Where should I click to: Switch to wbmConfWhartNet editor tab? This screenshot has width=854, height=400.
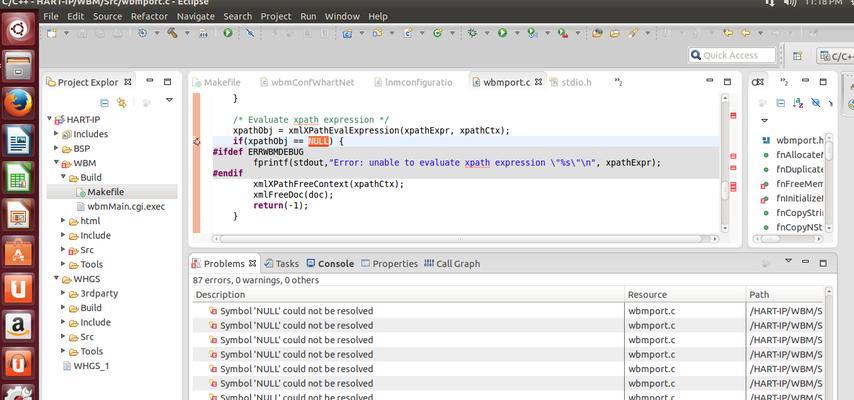coord(307,82)
